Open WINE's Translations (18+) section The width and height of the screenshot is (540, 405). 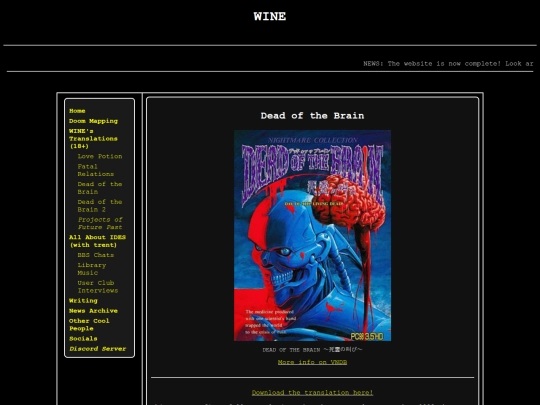pos(93,138)
